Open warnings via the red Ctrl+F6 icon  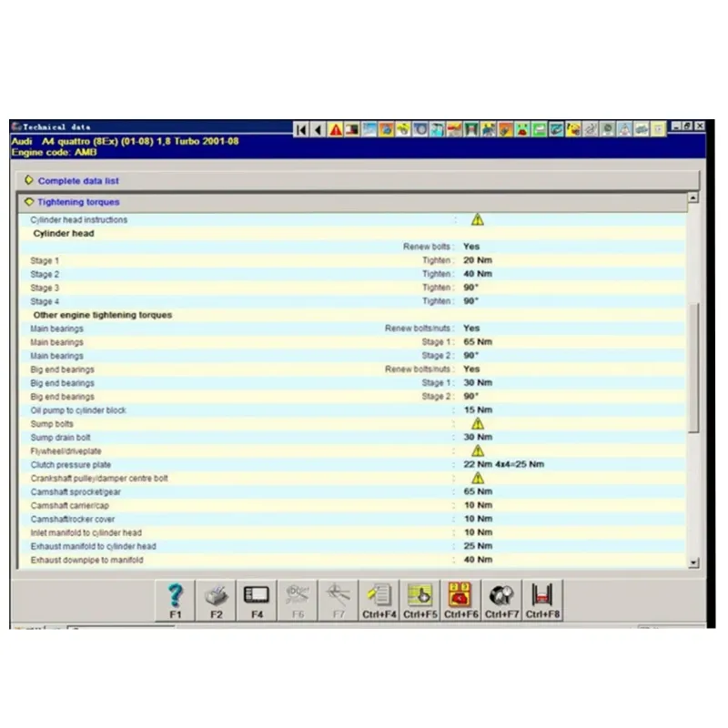[x=460, y=599]
